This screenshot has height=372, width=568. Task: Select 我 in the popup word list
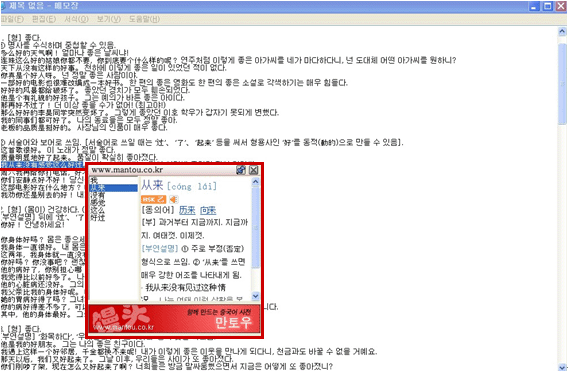click(x=94, y=180)
